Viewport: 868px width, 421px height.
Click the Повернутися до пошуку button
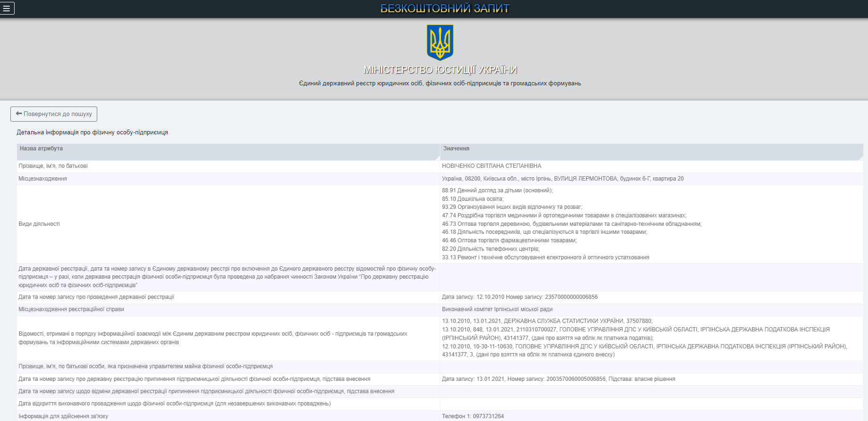click(54, 114)
